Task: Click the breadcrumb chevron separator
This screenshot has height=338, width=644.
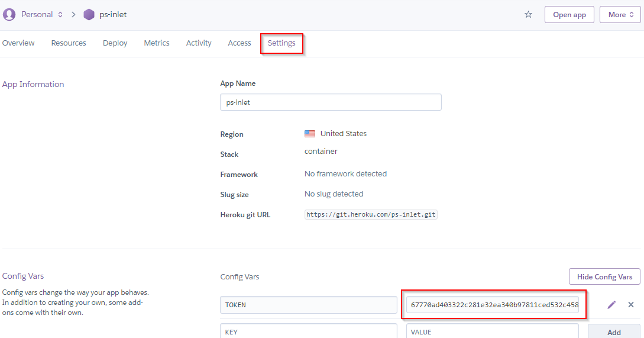Action: tap(73, 14)
